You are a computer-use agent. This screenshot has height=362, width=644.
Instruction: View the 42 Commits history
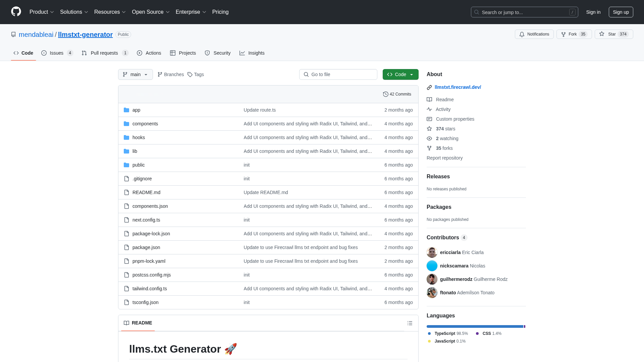397,94
